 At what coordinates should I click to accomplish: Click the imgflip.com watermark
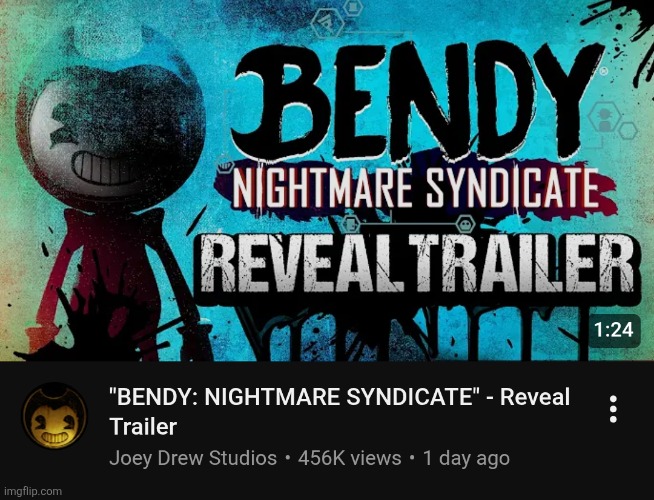[33, 491]
